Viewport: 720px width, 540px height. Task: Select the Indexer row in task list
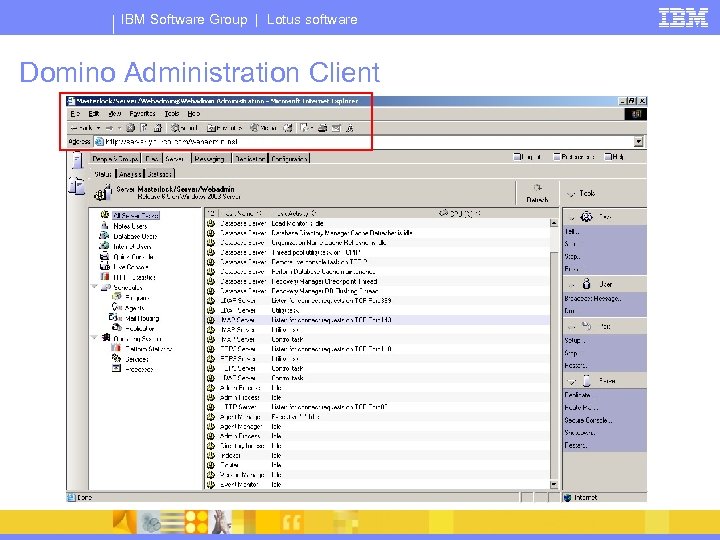point(377,455)
